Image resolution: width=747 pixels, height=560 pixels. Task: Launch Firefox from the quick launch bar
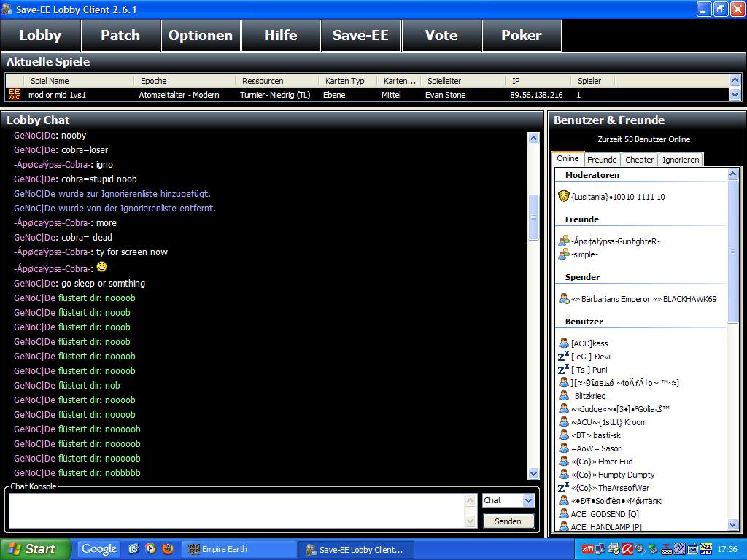167,549
